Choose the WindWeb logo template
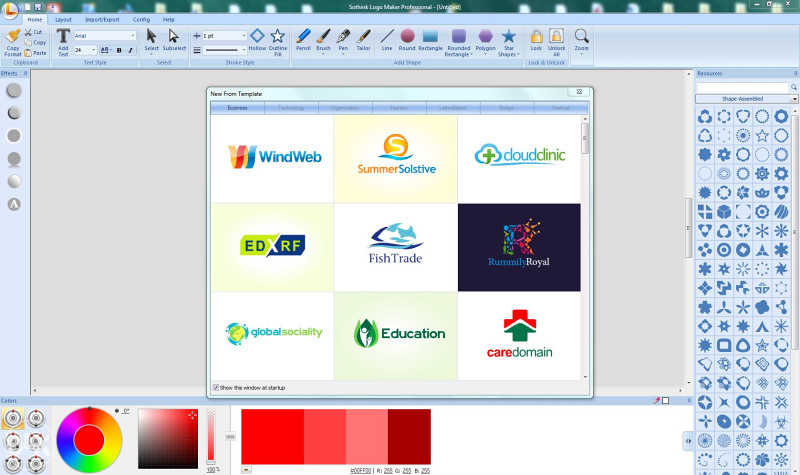The image size is (800, 475). click(272, 159)
